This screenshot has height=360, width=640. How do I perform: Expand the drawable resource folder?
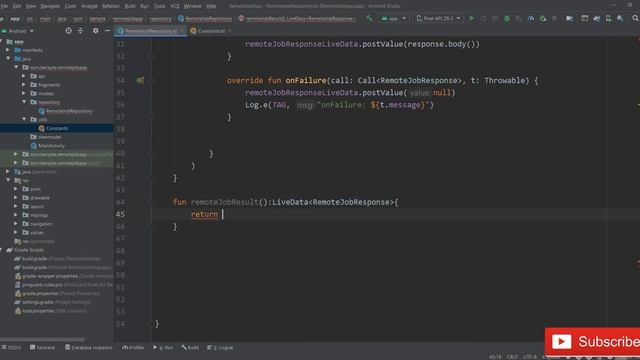(x=16, y=198)
